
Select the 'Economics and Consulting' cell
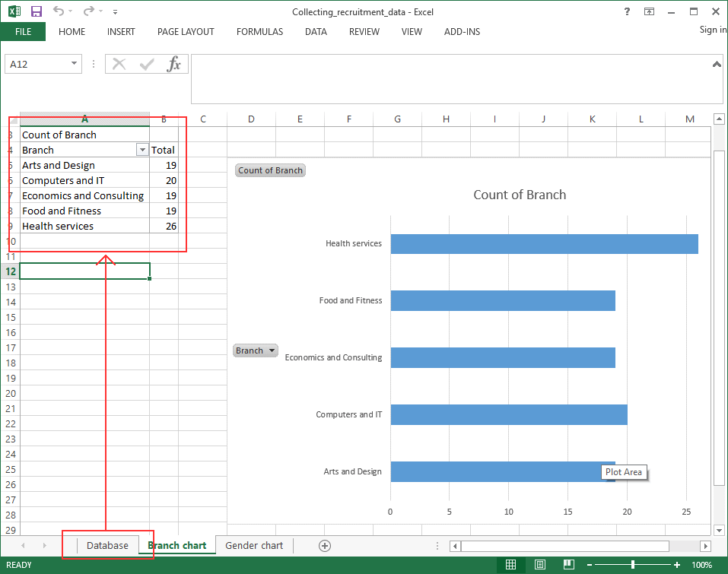click(85, 196)
